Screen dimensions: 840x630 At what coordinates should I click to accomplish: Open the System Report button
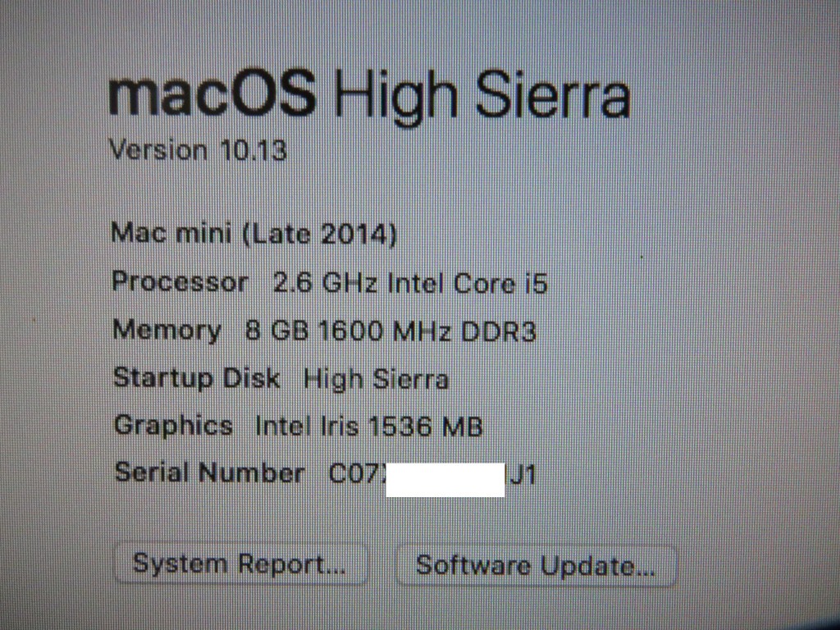[x=240, y=564]
